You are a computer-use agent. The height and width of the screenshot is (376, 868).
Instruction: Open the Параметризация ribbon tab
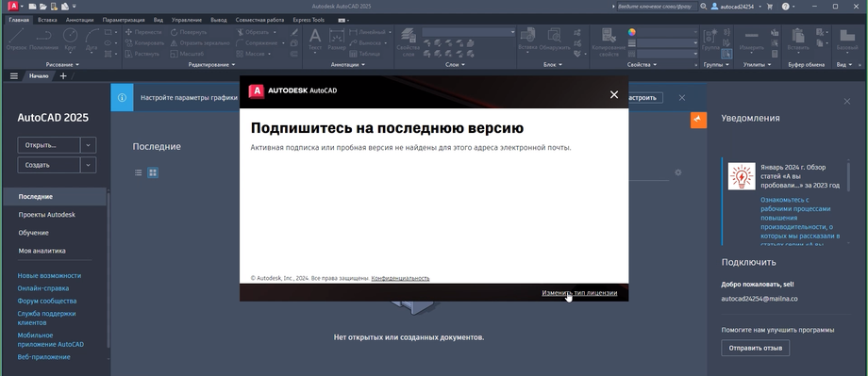coord(124,20)
